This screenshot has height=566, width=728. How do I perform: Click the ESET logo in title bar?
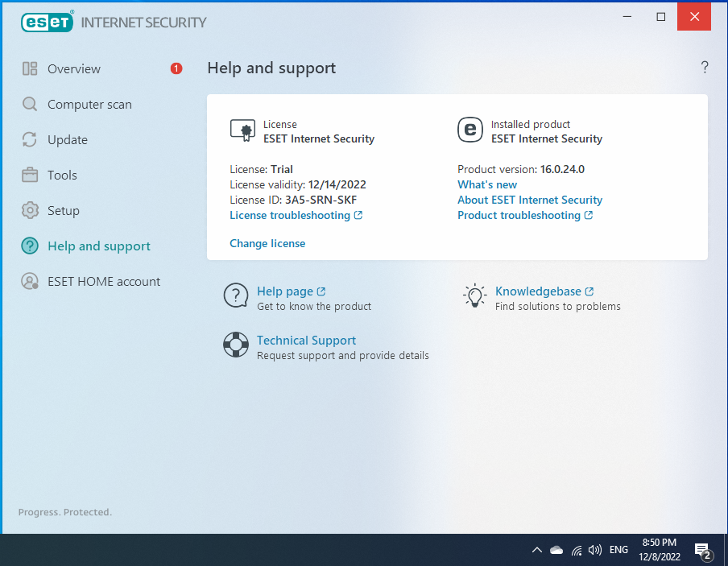click(47, 22)
